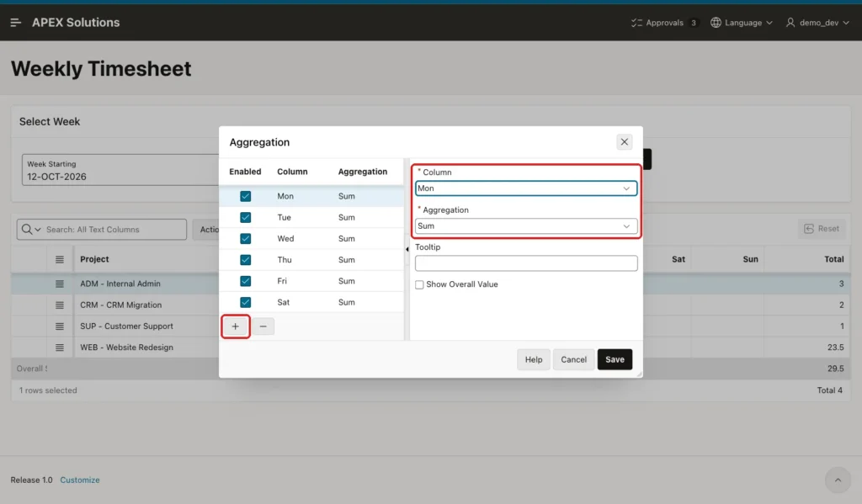
Task: Uncheck the Enabled box for Mon
Action: [245, 196]
